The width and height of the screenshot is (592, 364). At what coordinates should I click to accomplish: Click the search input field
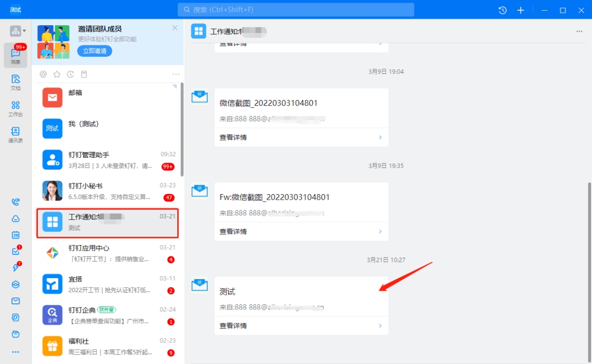click(296, 10)
